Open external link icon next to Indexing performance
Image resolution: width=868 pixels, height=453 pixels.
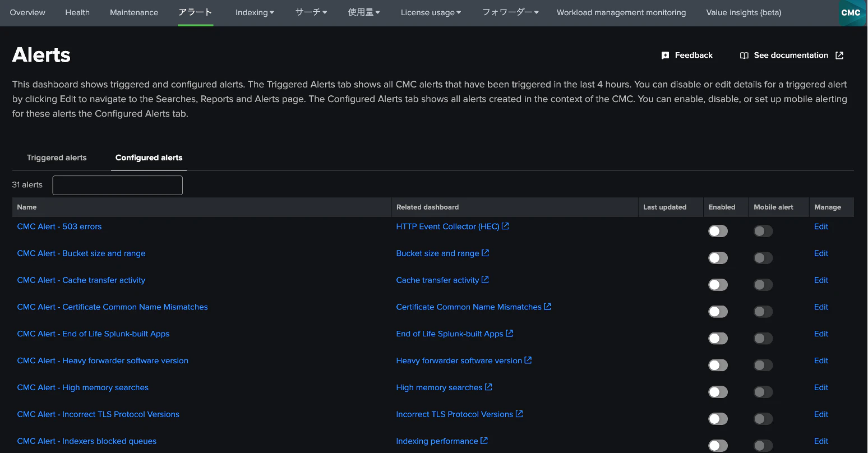(484, 441)
